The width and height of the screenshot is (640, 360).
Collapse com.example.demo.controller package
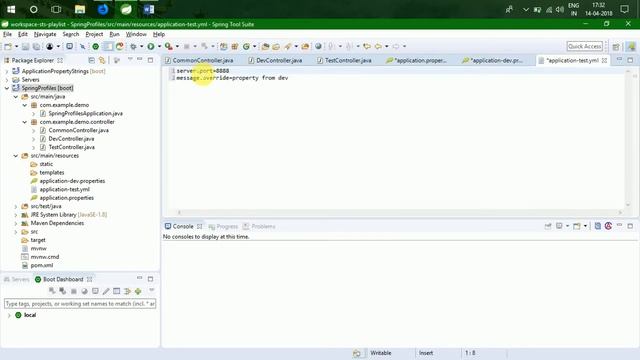(x=24, y=122)
